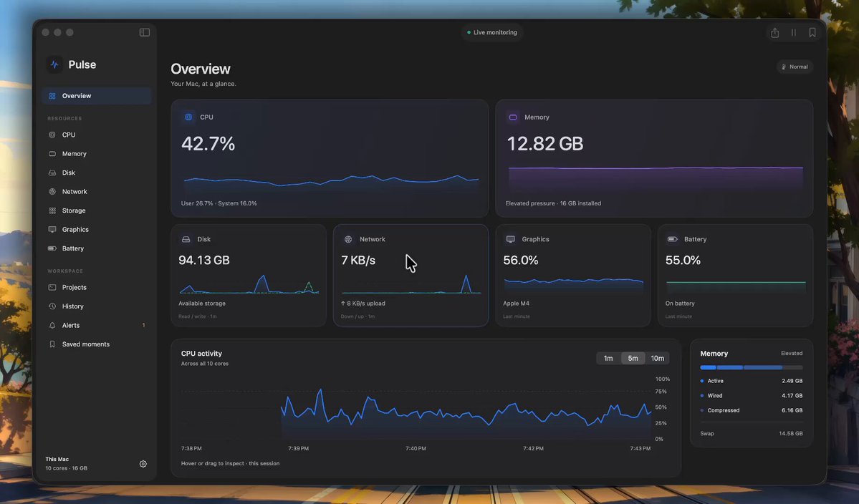This screenshot has width=859, height=504.
Task: Click the Active memory row
Action: (751, 381)
